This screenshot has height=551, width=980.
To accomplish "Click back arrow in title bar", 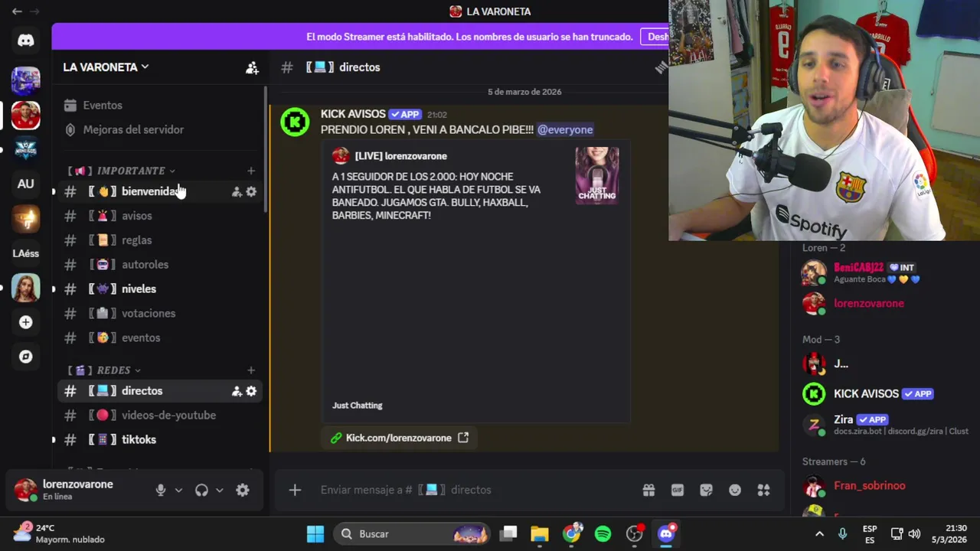I will (x=16, y=11).
